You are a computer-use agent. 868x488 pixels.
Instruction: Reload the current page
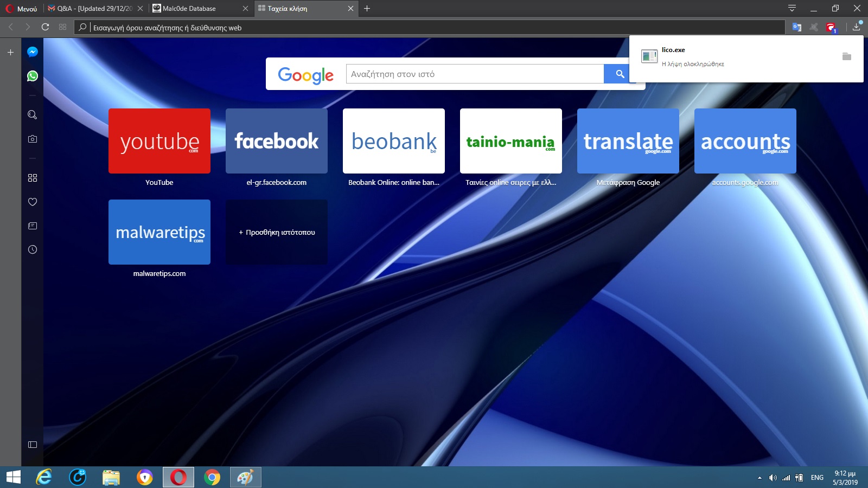click(45, 27)
